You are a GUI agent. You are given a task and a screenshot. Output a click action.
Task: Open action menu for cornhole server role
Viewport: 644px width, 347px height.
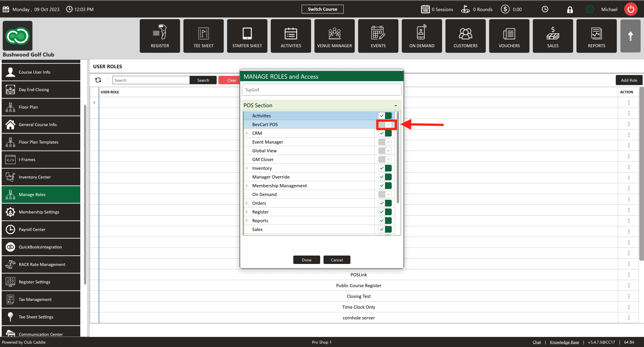pyautogui.click(x=629, y=318)
